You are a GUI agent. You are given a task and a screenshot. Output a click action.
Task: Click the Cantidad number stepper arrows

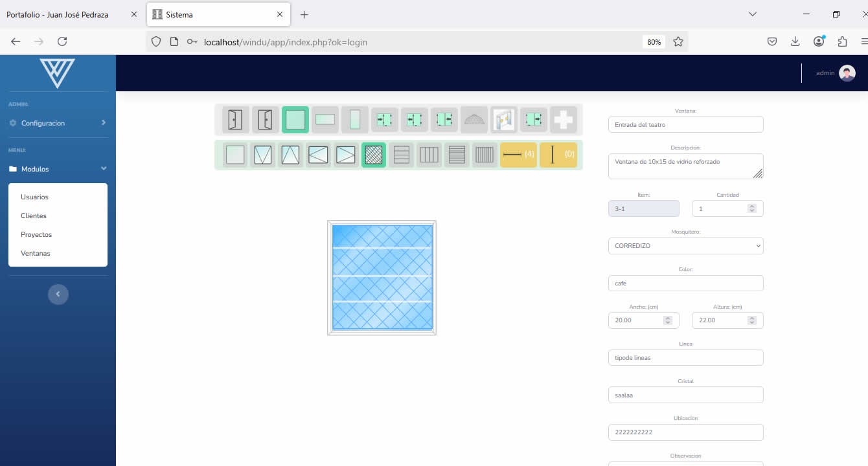click(751, 208)
